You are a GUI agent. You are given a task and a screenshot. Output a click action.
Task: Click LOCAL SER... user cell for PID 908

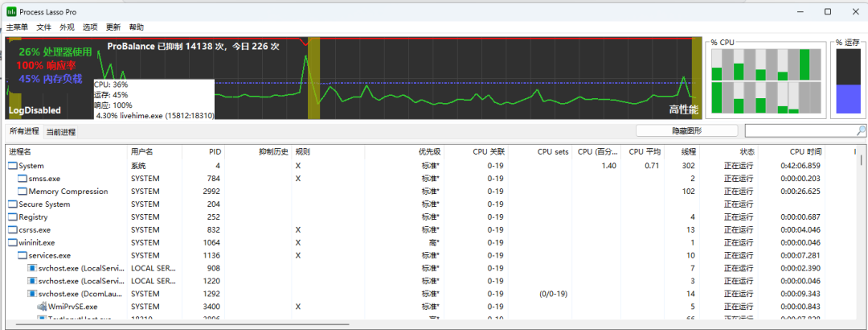[x=154, y=269]
